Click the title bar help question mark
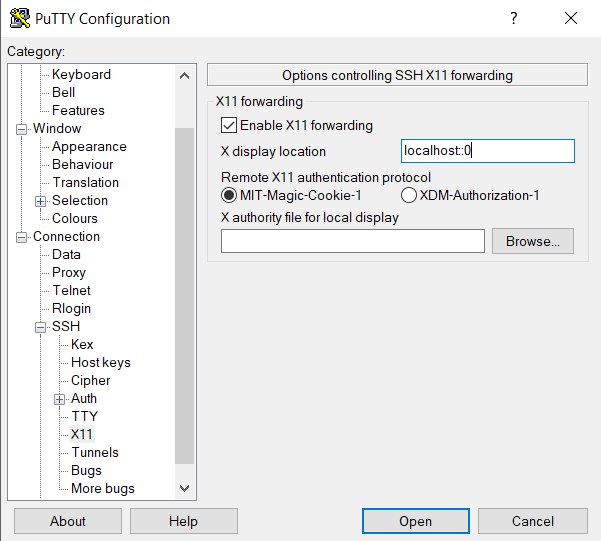 click(x=513, y=19)
